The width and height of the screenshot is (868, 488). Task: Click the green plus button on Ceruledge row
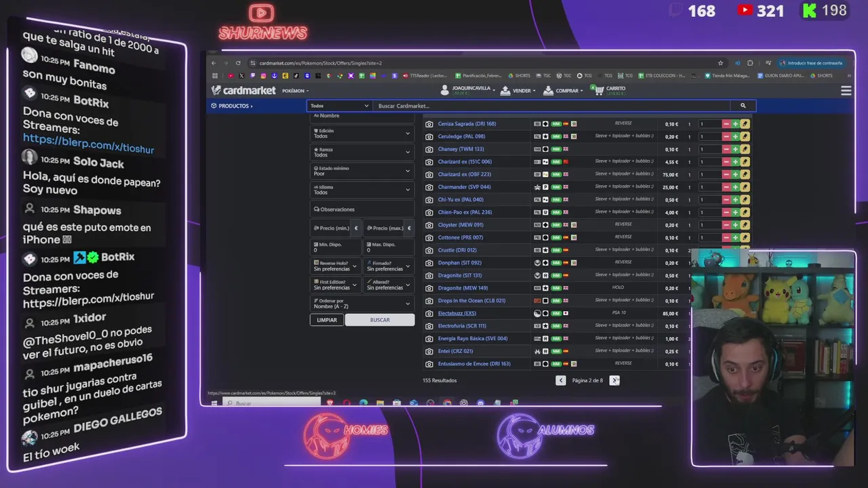tap(735, 136)
